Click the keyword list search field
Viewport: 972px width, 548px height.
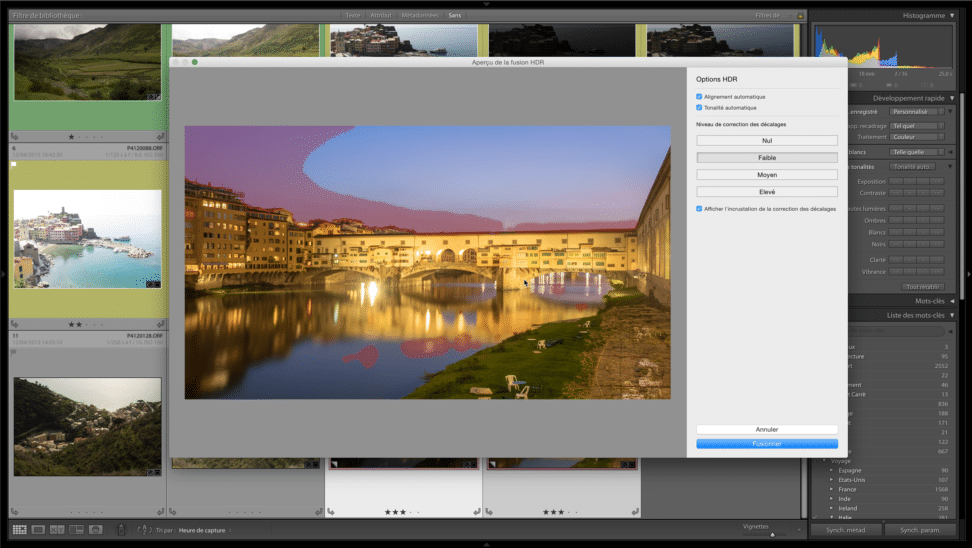[x=896, y=330]
